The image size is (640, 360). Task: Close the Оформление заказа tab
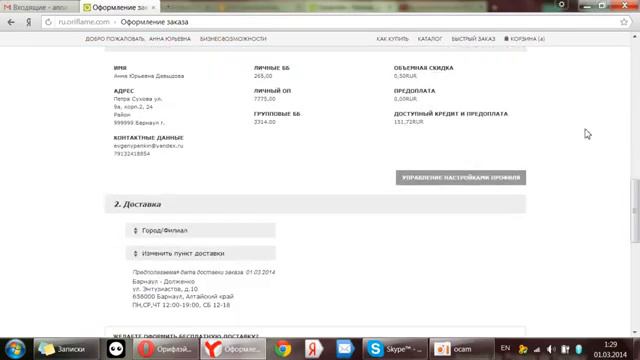(153, 7)
